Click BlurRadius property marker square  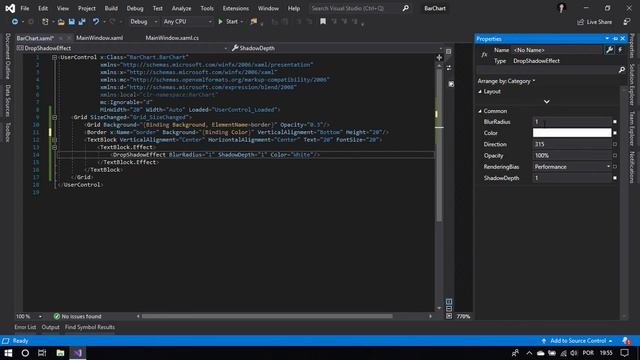point(615,122)
